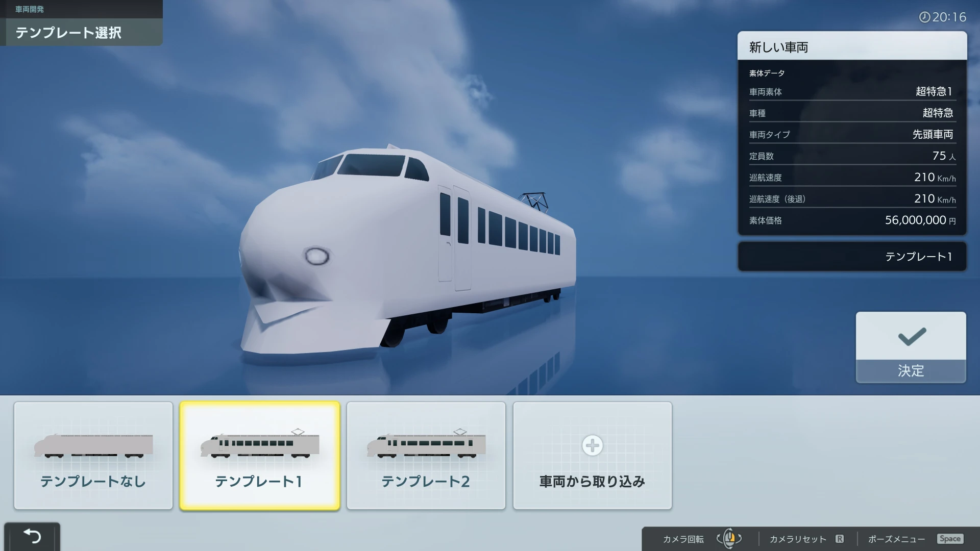Select the テンプレートなし card
Viewport: 980px width, 551px height.
pos(93,455)
